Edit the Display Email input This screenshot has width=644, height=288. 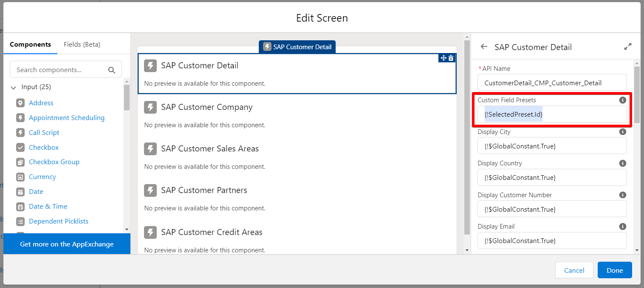coord(552,240)
